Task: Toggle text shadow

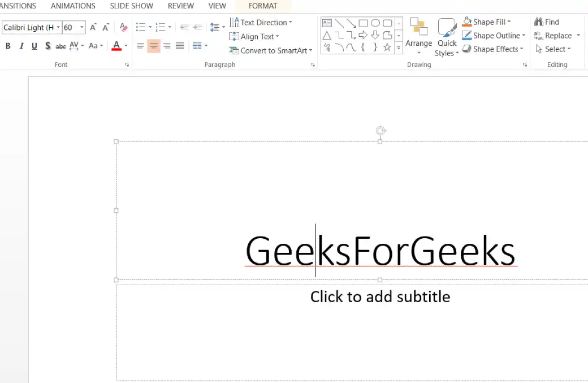Action: 47,46
